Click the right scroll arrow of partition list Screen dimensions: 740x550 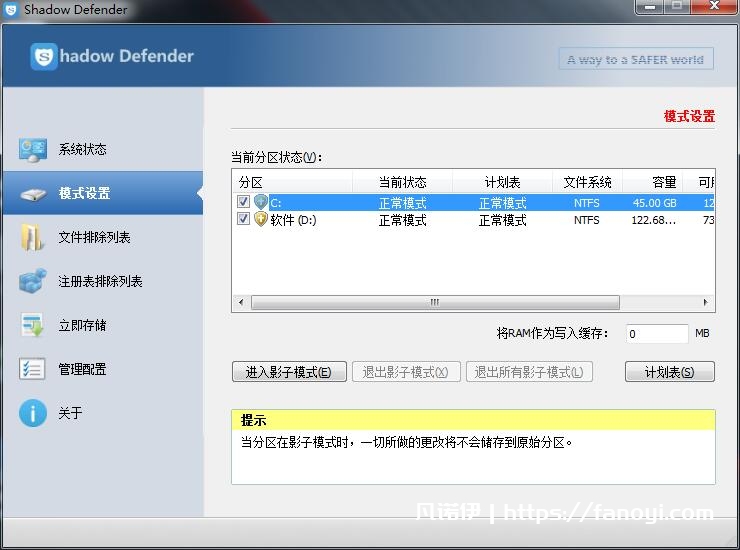(706, 302)
